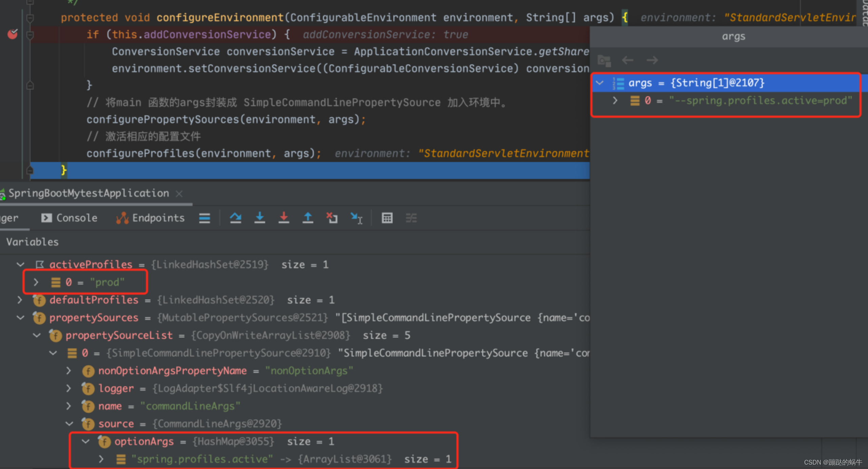Click fold marker at if block closing brace
The height and width of the screenshot is (469, 868).
(30, 85)
